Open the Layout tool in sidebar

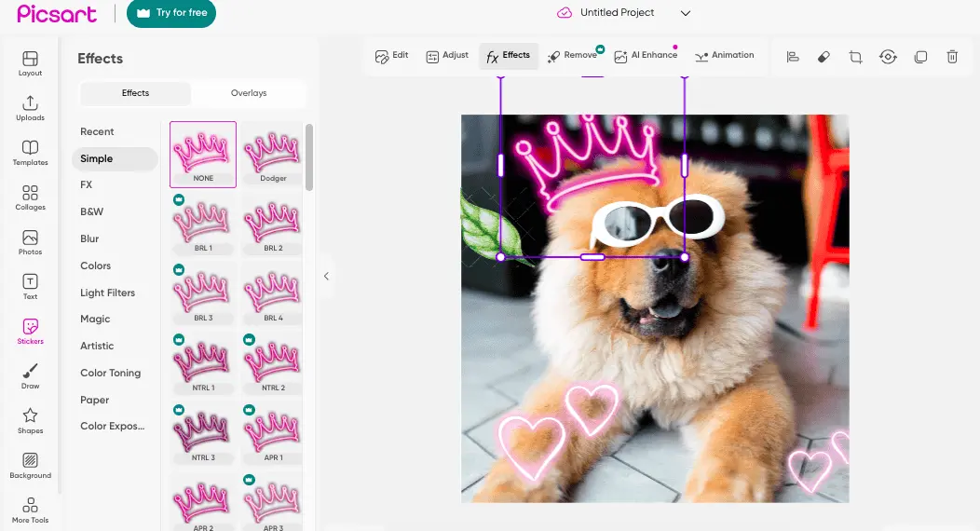click(x=30, y=63)
